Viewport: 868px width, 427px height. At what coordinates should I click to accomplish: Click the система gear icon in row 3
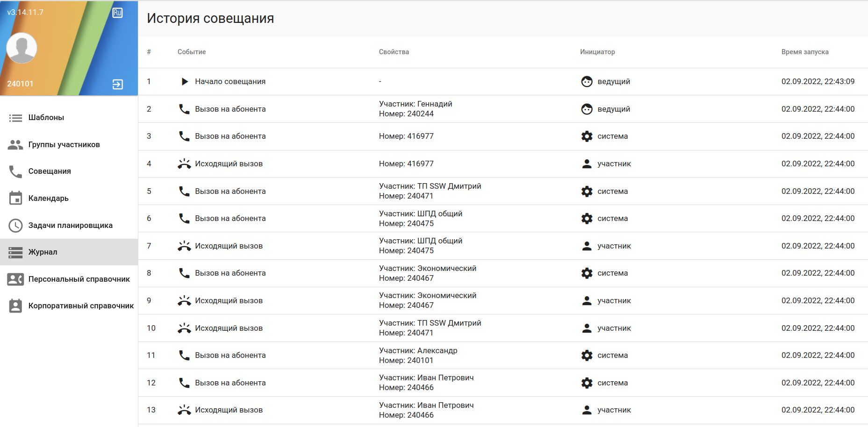(x=587, y=136)
